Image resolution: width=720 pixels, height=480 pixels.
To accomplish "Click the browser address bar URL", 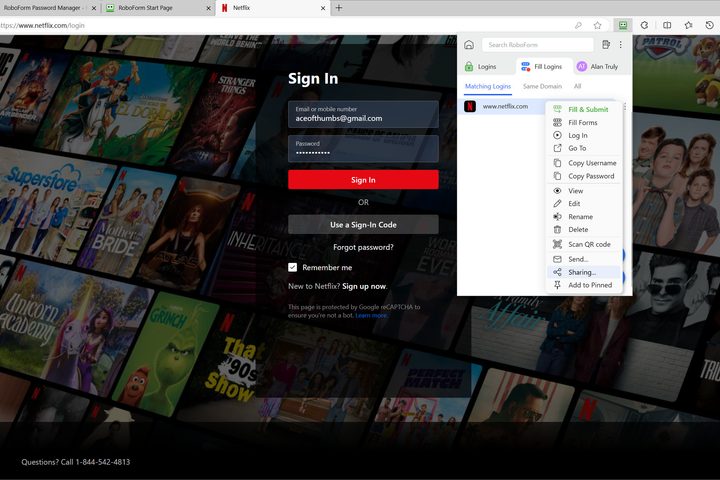I will coord(43,25).
